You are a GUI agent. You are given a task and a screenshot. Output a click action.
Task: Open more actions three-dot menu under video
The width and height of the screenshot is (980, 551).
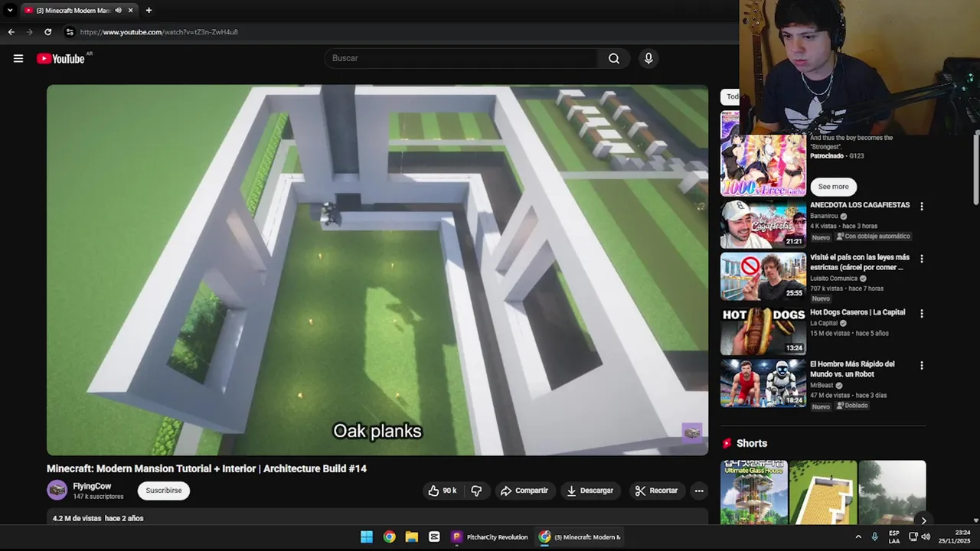[x=699, y=491]
